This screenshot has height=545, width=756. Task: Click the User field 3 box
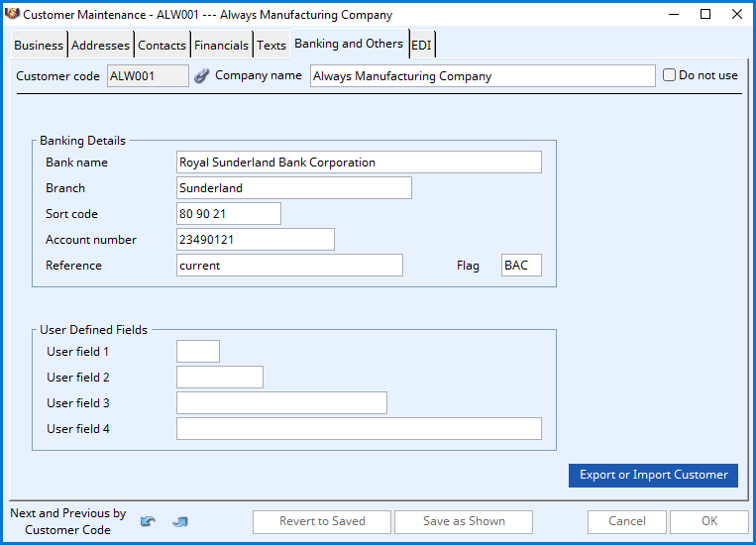[281, 402]
